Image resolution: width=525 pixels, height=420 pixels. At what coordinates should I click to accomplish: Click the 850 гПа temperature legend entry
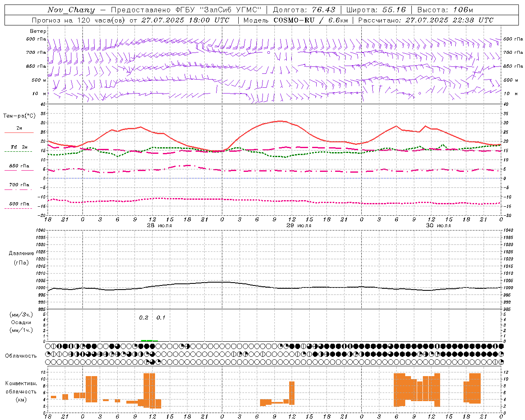click(19, 166)
